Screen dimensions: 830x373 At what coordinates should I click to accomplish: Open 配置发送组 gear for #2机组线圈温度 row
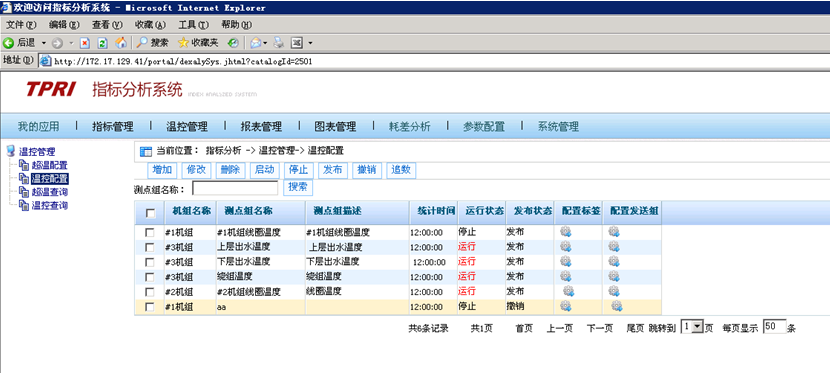[x=614, y=290]
